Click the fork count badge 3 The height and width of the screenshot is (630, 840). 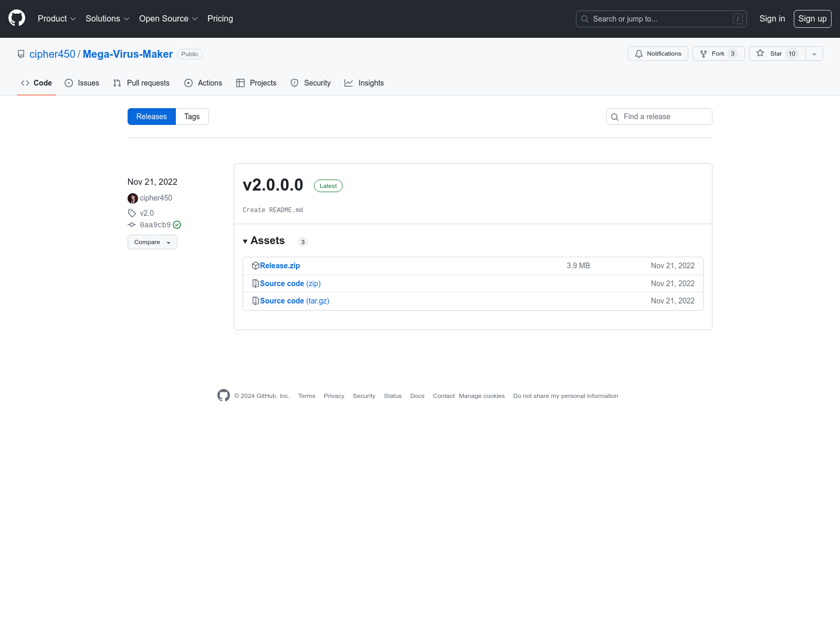click(x=733, y=54)
